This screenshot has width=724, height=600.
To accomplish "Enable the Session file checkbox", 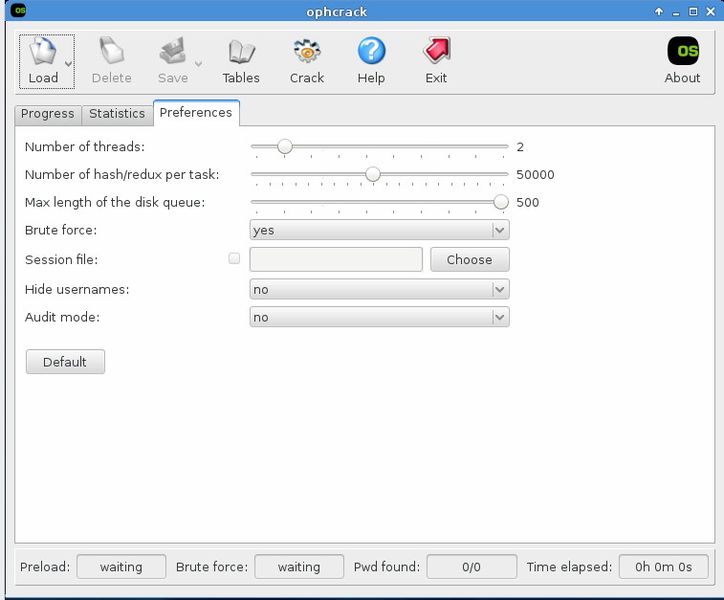I will coord(234,258).
